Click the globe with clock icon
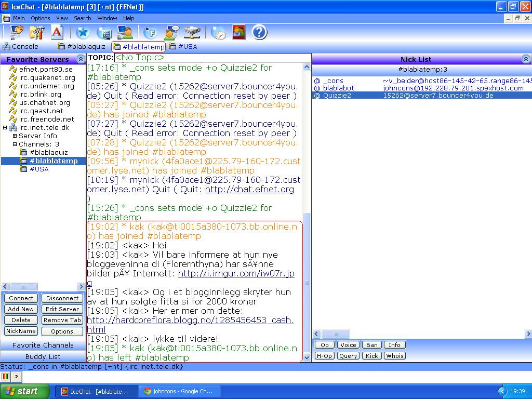The height and width of the screenshot is (399, 532). [x=219, y=33]
